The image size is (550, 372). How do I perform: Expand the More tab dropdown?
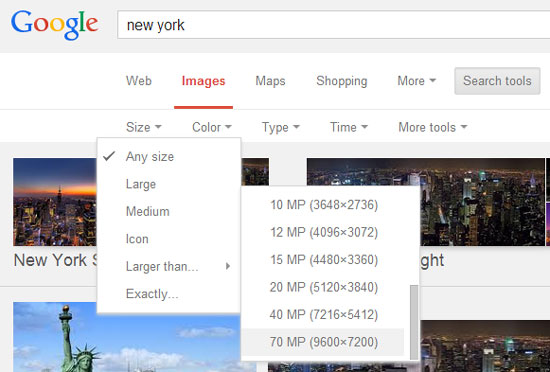(416, 81)
